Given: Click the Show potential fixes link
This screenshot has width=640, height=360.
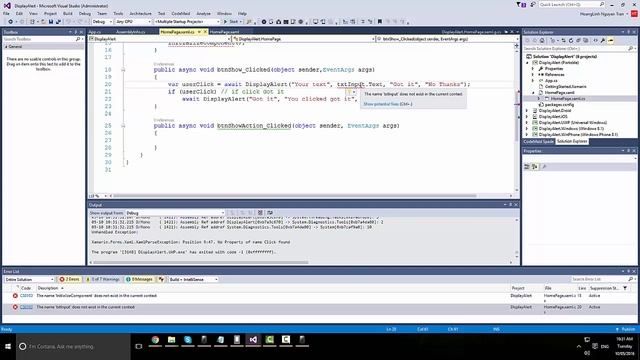Looking at the screenshot, I should point(388,104).
